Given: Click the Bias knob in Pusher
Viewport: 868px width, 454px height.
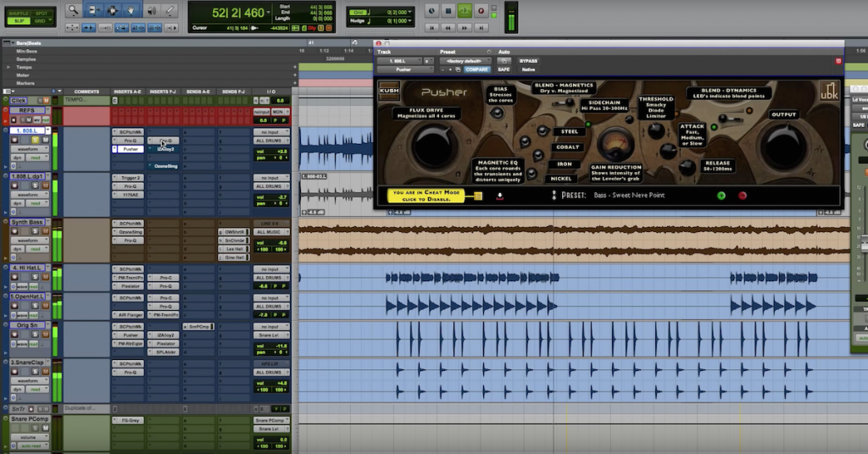Looking at the screenshot, I should [x=497, y=113].
